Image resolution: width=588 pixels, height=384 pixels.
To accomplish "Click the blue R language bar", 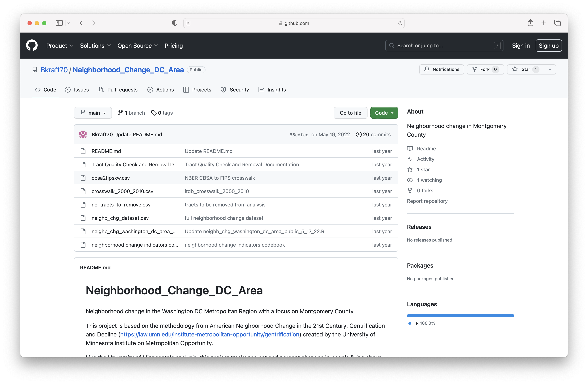I will pos(460,315).
